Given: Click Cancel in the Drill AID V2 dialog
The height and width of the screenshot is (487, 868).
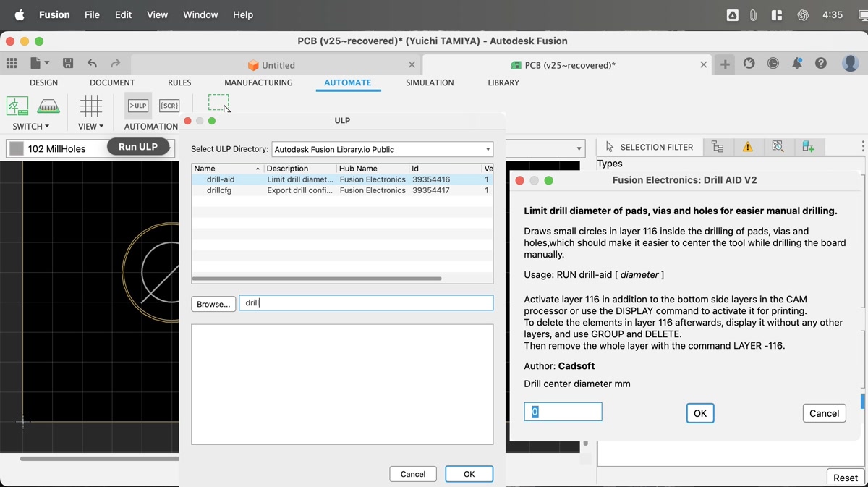Looking at the screenshot, I should tap(824, 413).
